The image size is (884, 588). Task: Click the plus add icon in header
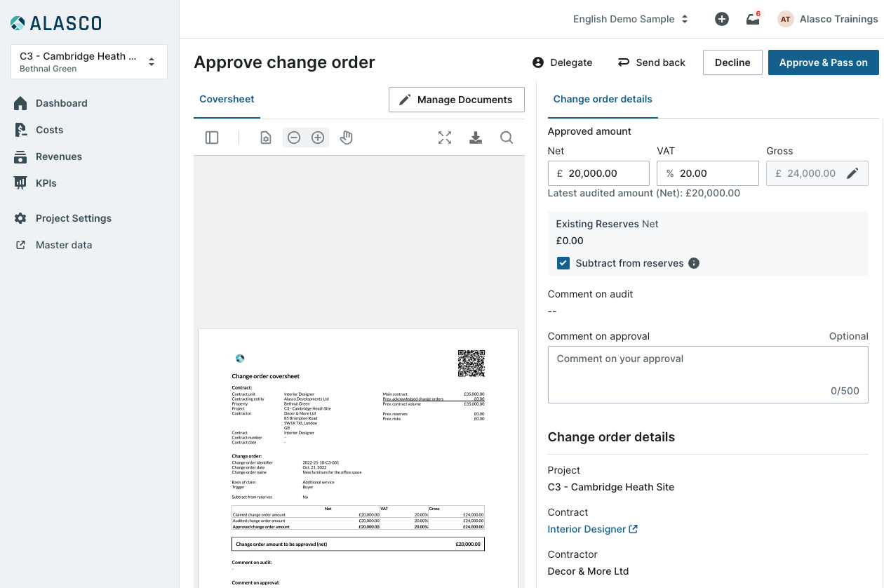point(722,19)
